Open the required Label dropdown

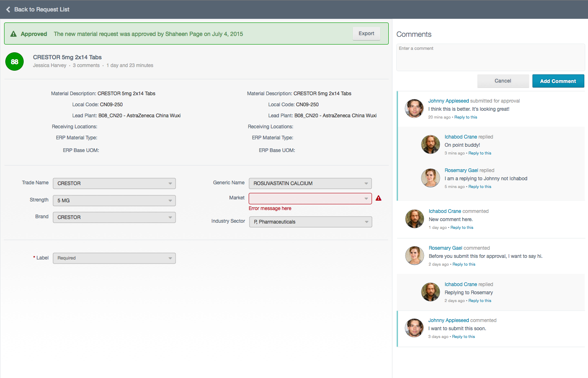(114, 258)
